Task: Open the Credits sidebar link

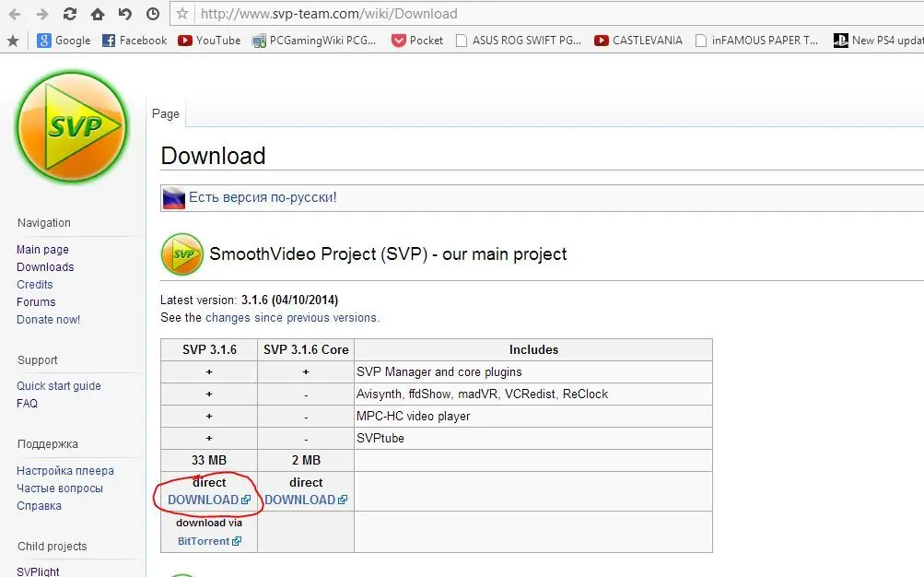Action: 35,285
